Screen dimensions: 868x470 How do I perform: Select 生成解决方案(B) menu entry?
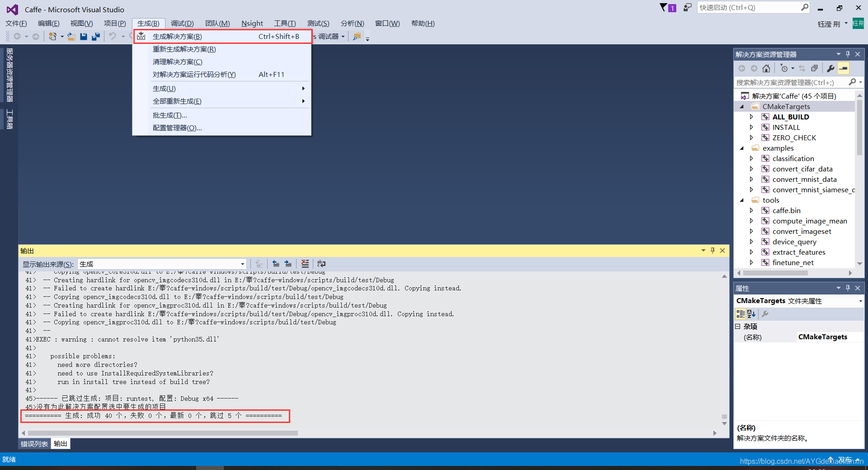pos(222,36)
